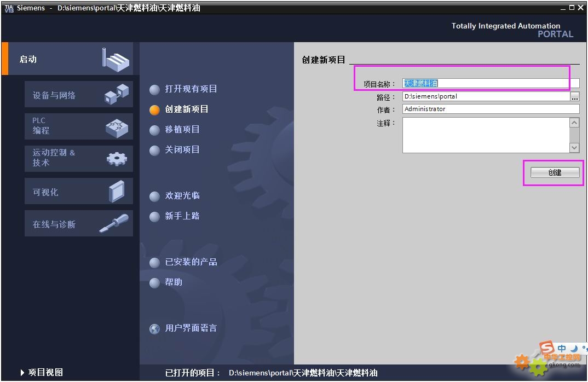The image size is (588, 382).
Task: Click the 项目名称 input field
Action: pos(491,83)
